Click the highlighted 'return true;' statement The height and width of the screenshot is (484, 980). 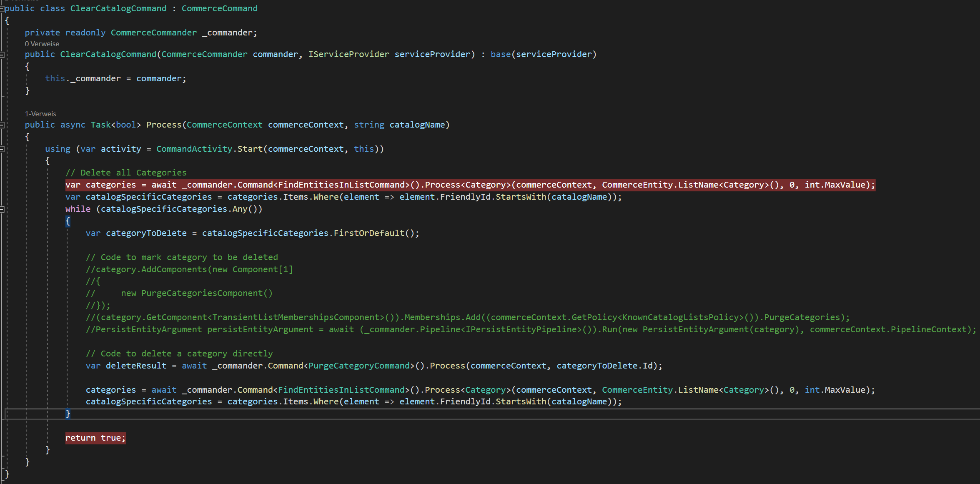point(95,438)
